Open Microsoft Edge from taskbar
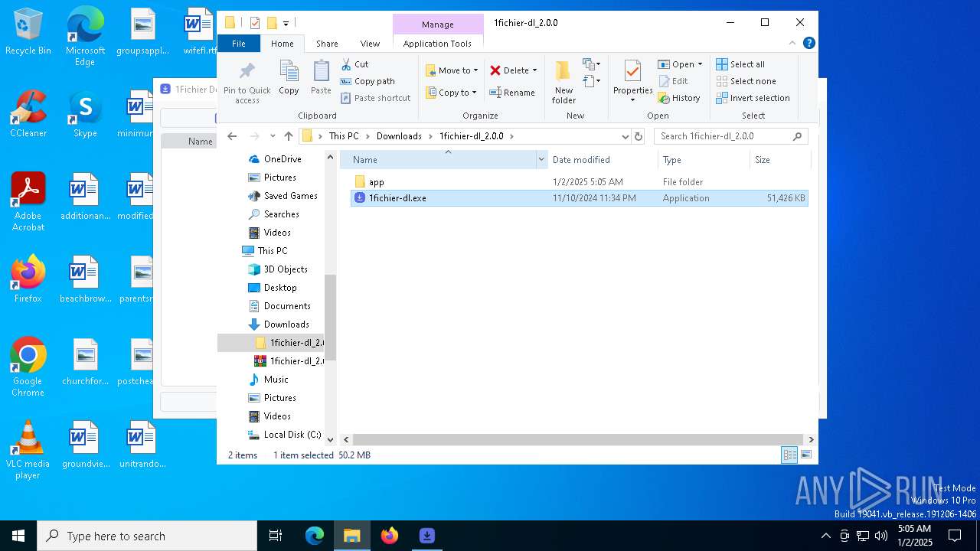This screenshot has width=980, height=551. click(x=315, y=536)
